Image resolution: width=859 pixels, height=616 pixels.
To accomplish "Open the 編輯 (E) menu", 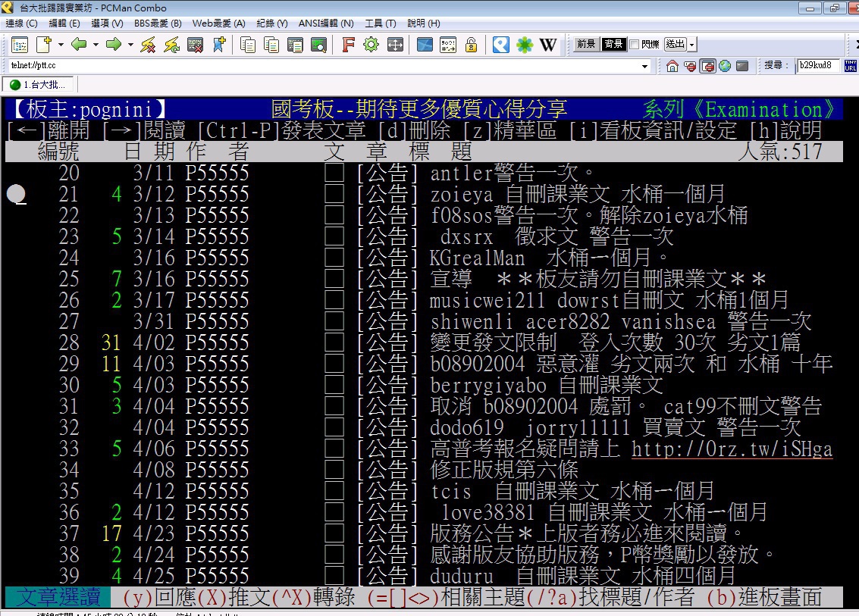I will (64, 23).
